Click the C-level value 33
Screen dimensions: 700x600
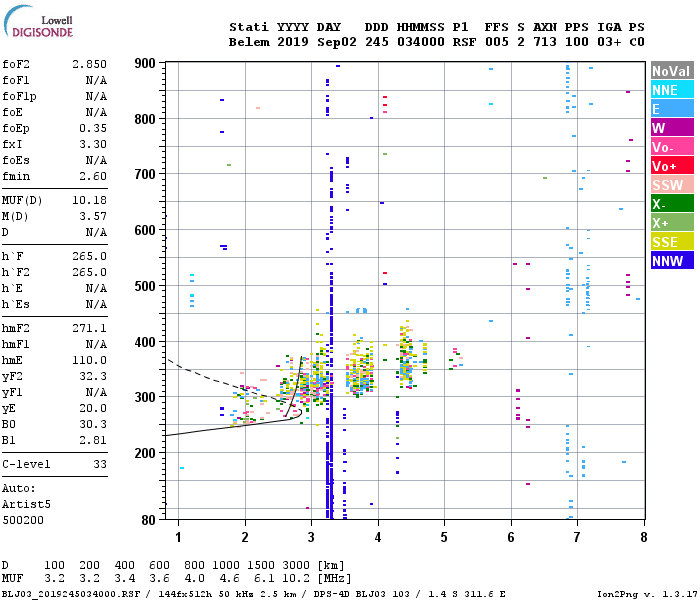100,464
